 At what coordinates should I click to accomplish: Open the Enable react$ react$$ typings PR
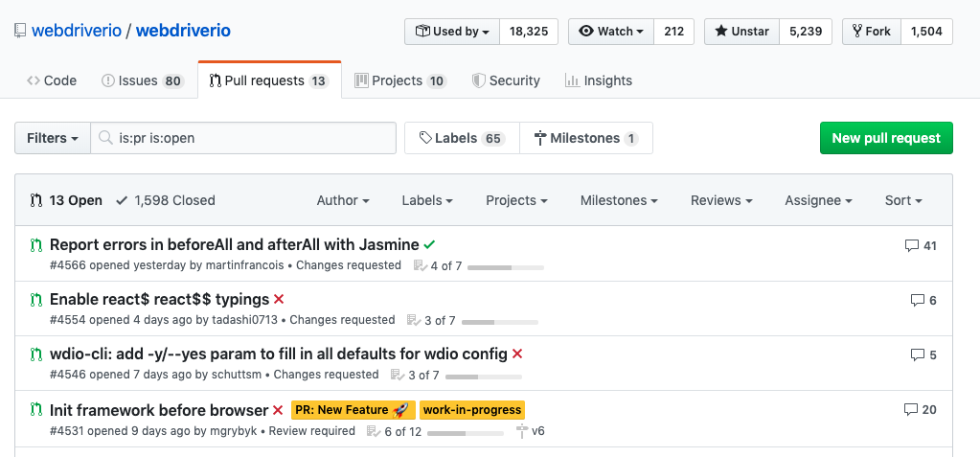click(159, 299)
